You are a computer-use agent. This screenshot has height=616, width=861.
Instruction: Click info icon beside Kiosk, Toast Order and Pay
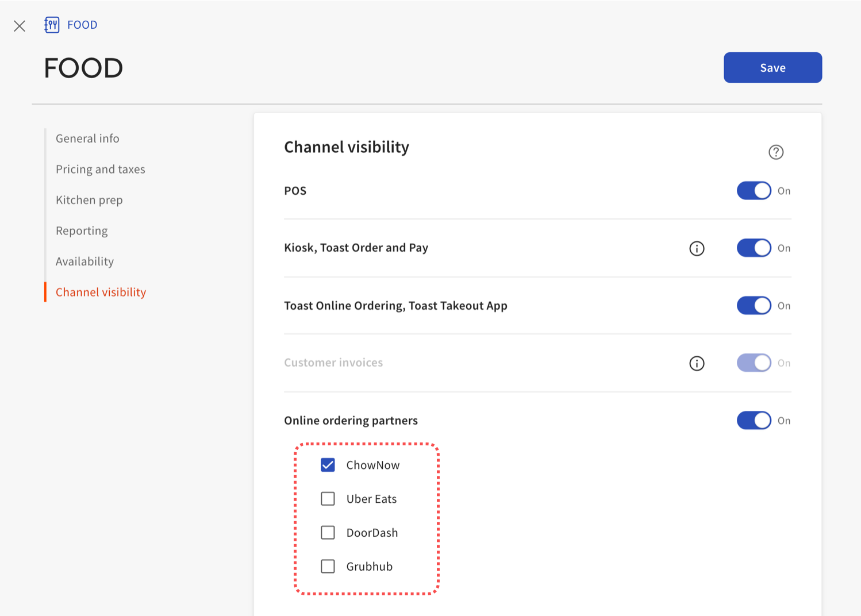click(696, 248)
